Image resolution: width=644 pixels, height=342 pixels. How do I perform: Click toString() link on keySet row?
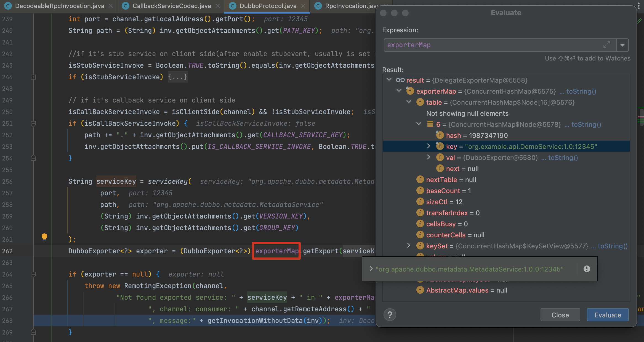[x=613, y=246]
